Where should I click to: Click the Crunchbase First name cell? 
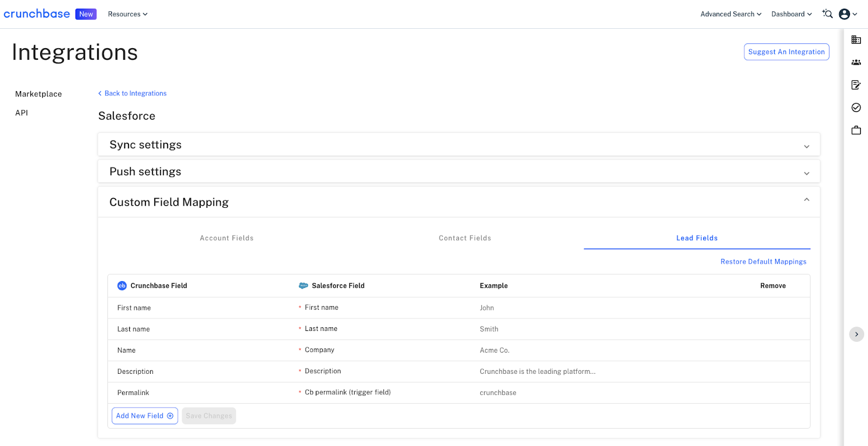coord(134,308)
